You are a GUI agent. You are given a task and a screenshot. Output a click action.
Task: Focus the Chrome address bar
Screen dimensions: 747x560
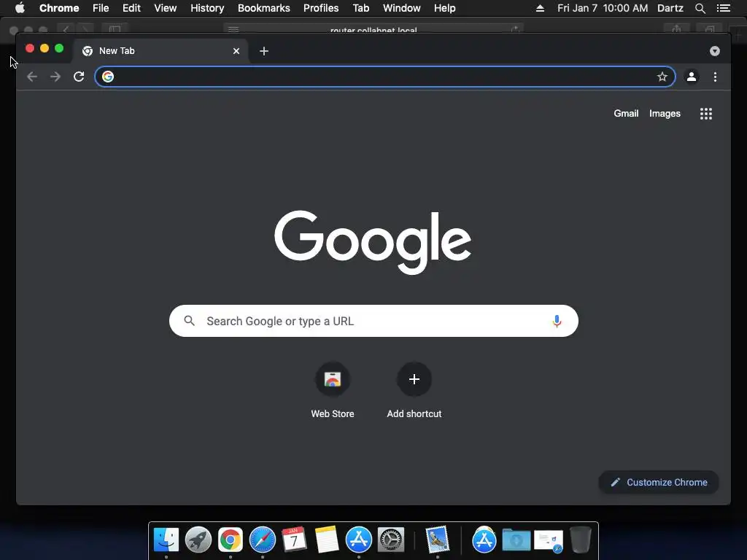tap(385, 77)
